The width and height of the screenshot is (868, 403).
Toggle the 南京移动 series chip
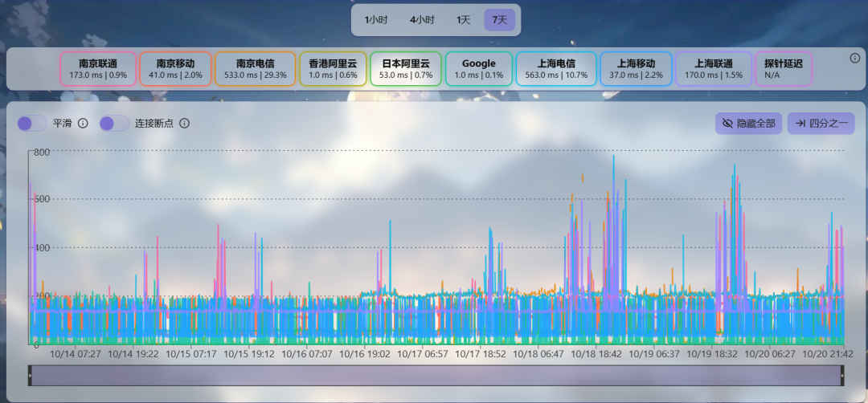tap(175, 69)
